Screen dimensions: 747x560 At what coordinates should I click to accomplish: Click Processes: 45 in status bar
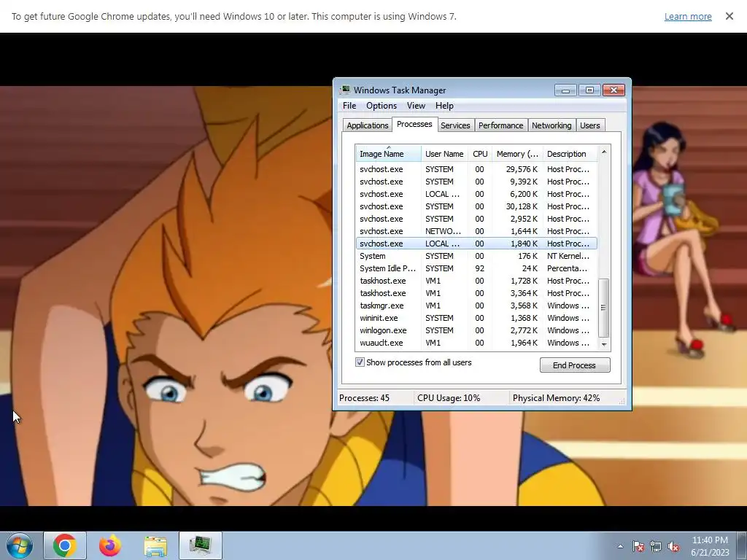(x=365, y=398)
